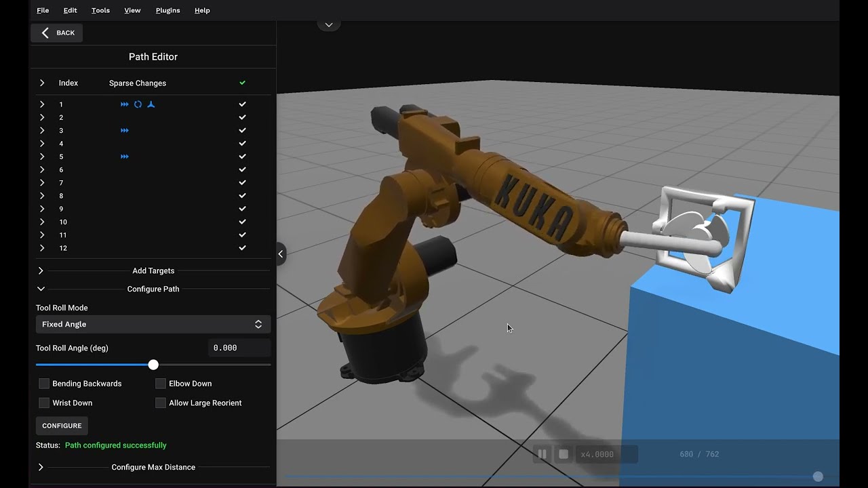This screenshot has width=868, height=488.
Task: Expand path target row 3
Action: pos(42,130)
